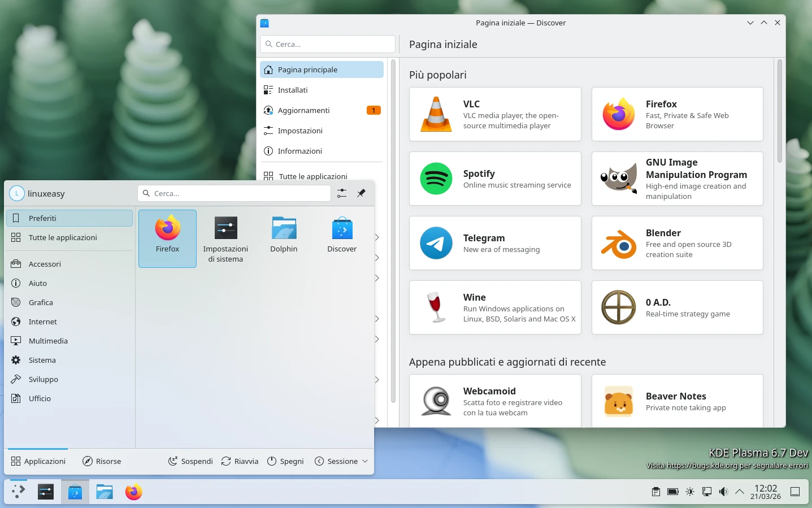Open Impostazioni from Discover's sidebar
This screenshot has width=812, height=508.
[300, 131]
